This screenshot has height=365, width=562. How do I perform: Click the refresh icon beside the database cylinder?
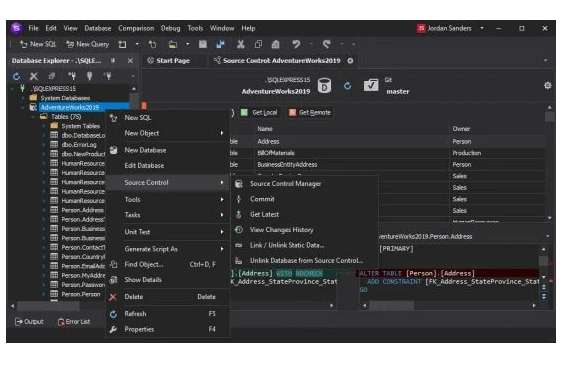(347, 86)
